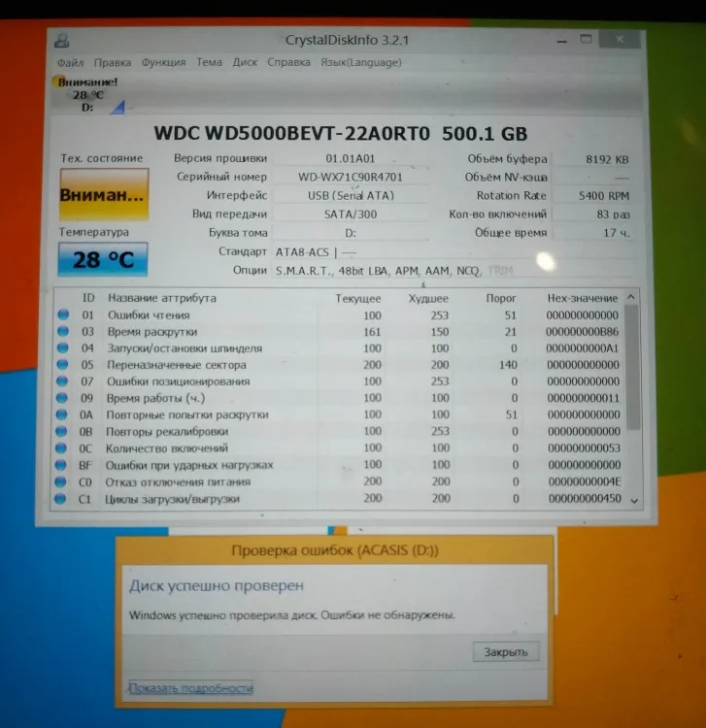This screenshot has height=728, width=706.
Task: Click the hex value 000000000B86
Action: (582, 332)
